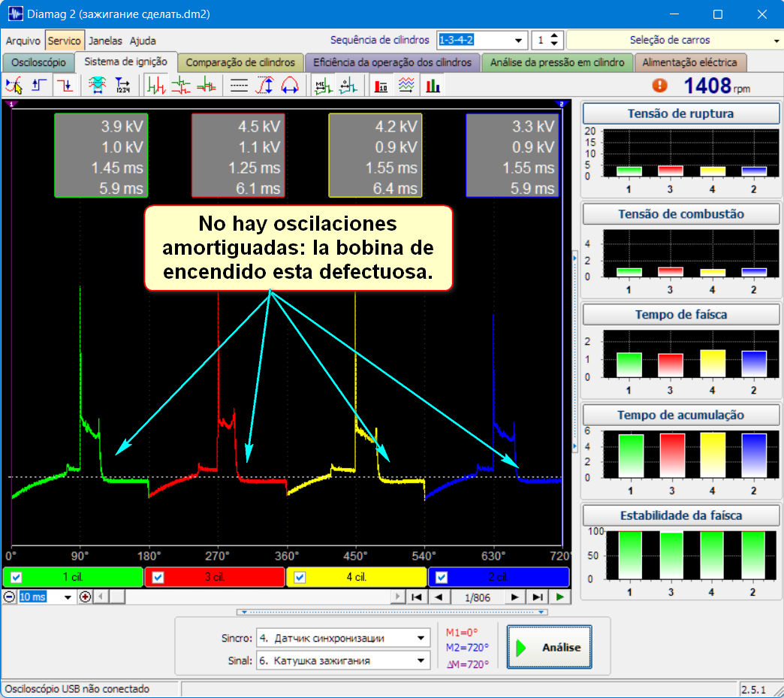Step forward one frame
This screenshot has width=784, height=698.
[x=514, y=597]
